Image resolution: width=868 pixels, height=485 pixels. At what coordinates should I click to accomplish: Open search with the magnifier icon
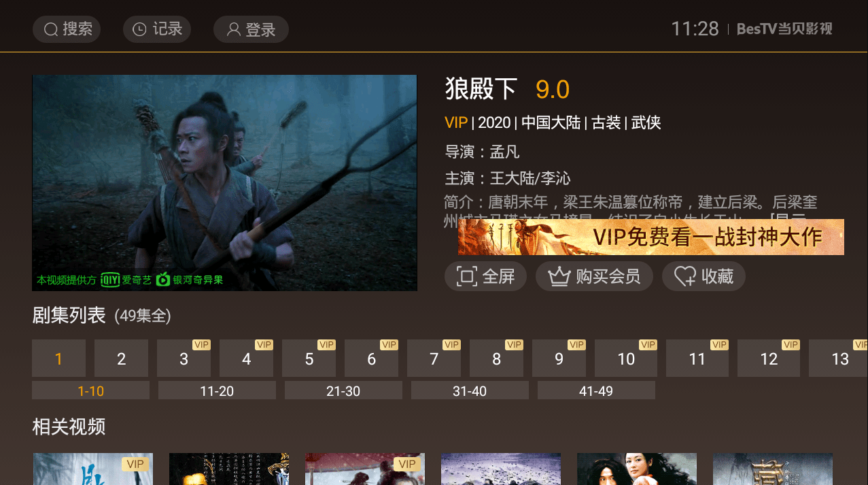51,29
